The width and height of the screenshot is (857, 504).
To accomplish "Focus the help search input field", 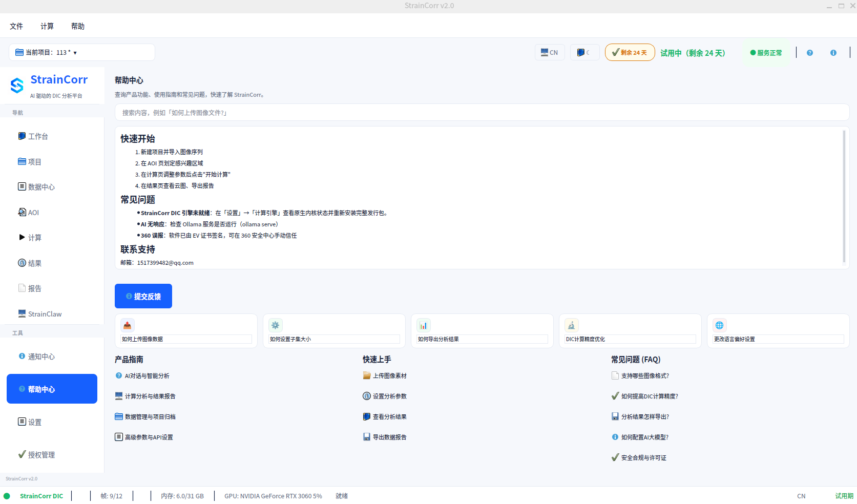I will pos(482,113).
